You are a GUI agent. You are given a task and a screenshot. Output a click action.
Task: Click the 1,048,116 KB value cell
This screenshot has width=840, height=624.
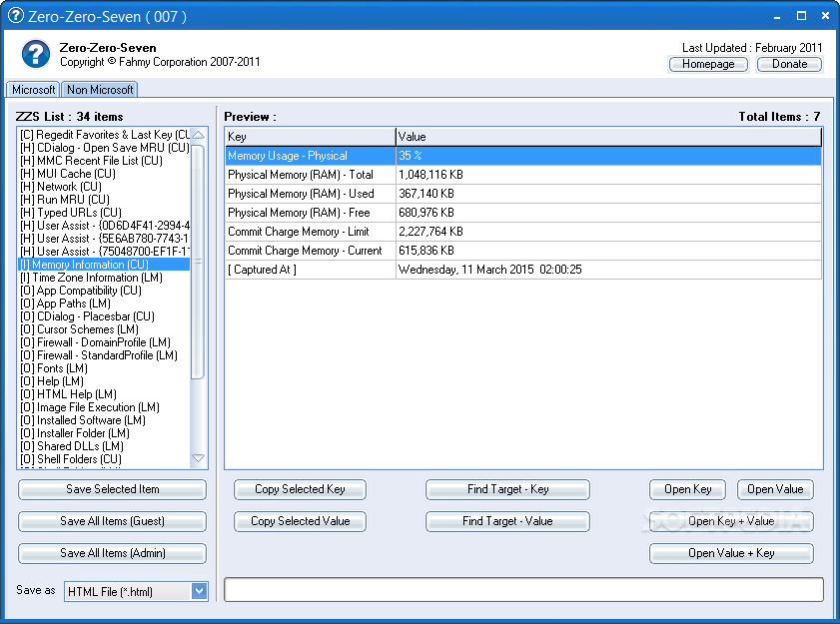tap(608, 175)
